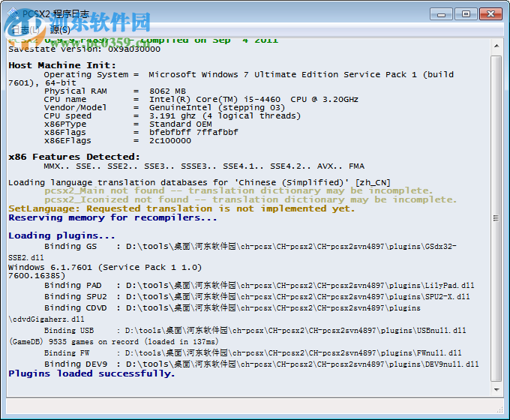Click the 'Binding SPU2' SPU2-X.dll line

pyautogui.click(x=257, y=297)
